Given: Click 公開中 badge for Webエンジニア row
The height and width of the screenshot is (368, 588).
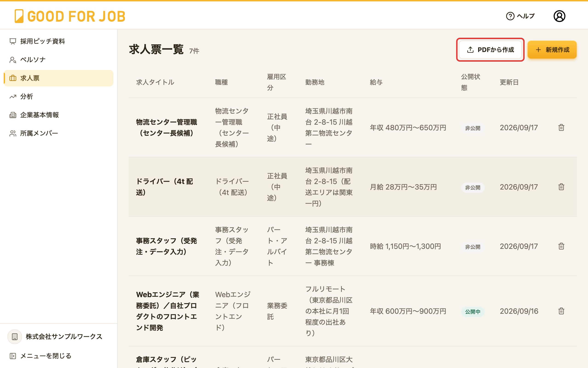Looking at the screenshot, I should (473, 311).
